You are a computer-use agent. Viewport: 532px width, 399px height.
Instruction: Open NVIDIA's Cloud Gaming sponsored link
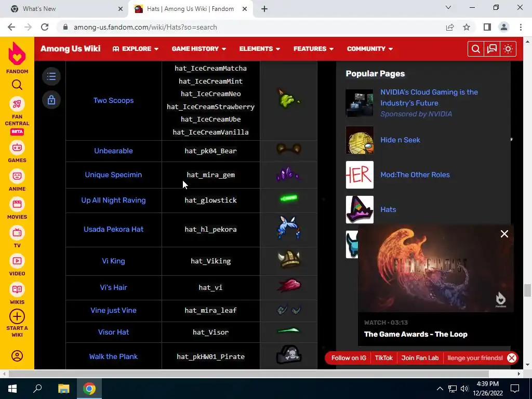pos(429,97)
